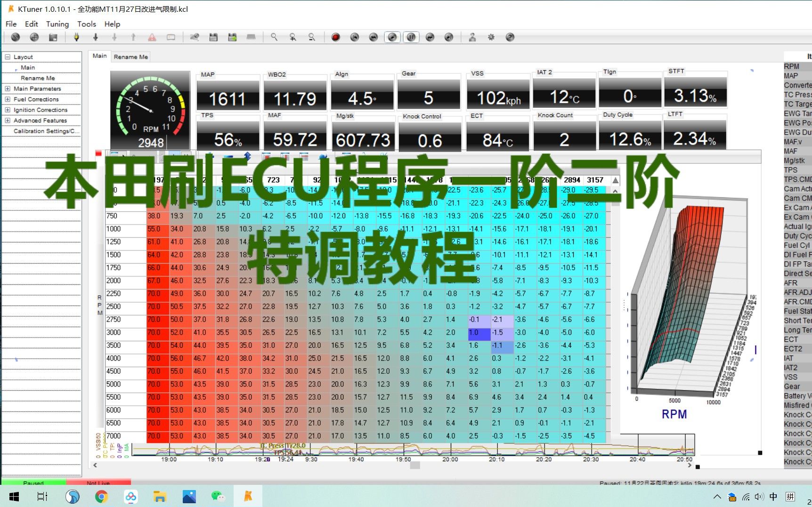Open the red warning triangle error codes
This screenshot has height=507, width=812.
click(152, 37)
